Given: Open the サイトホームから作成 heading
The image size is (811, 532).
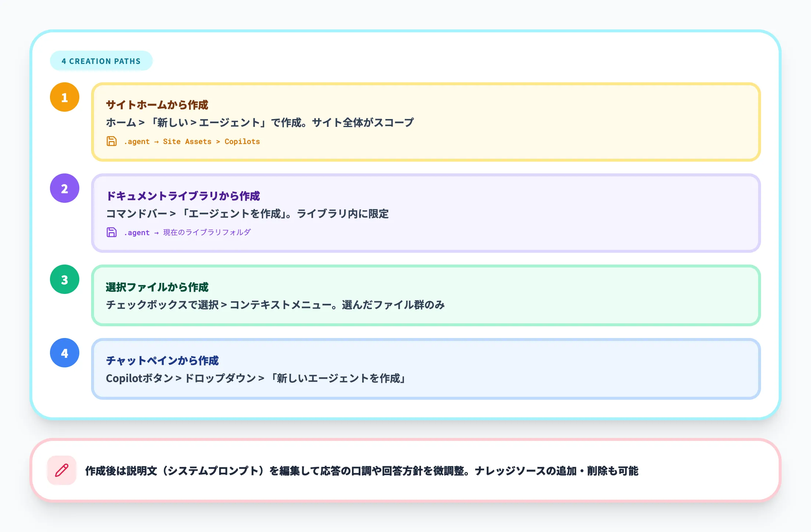Looking at the screenshot, I should click(157, 105).
